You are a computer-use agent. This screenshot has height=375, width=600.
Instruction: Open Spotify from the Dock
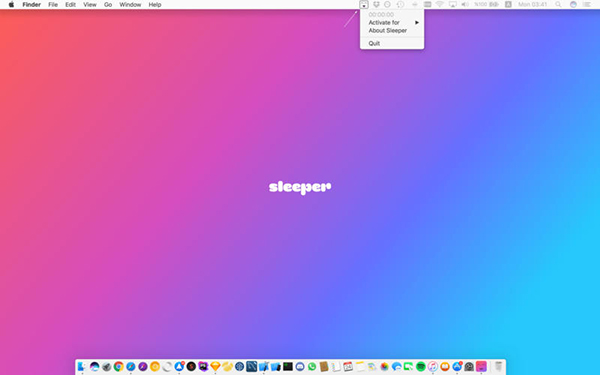point(421,367)
